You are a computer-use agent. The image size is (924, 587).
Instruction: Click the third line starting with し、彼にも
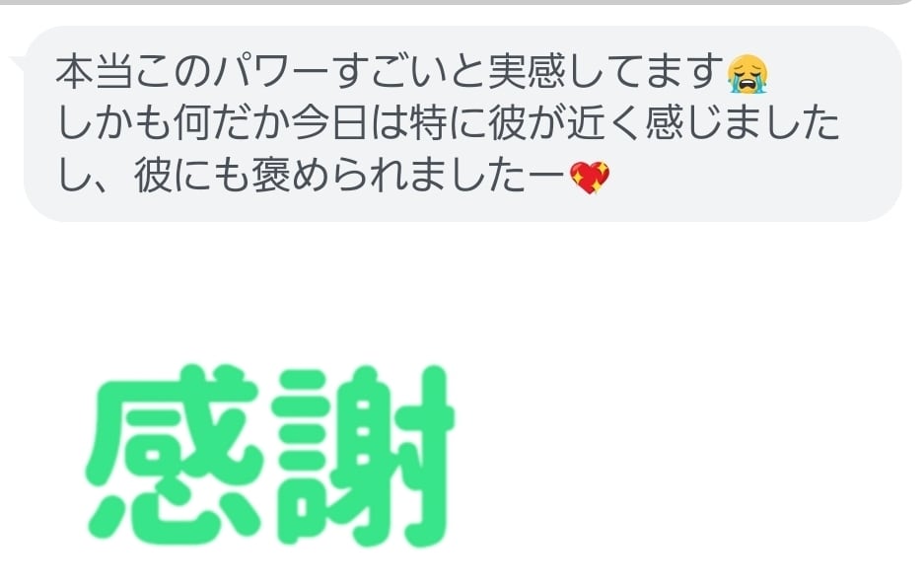click(333, 177)
